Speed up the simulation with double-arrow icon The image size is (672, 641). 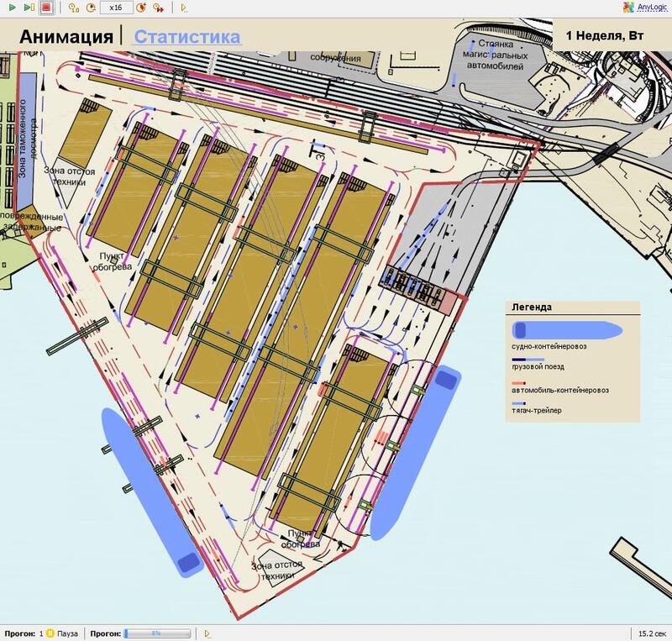coord(158,8)
